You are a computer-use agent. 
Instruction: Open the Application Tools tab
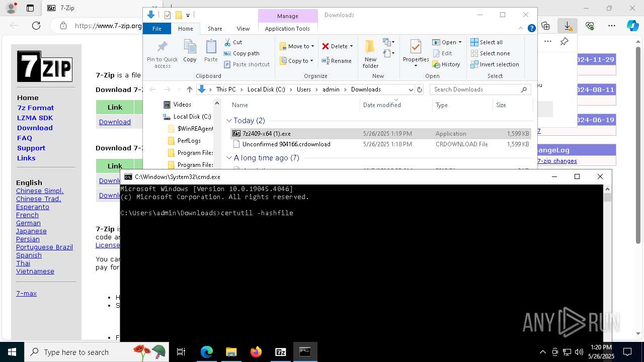pos(287,29)
